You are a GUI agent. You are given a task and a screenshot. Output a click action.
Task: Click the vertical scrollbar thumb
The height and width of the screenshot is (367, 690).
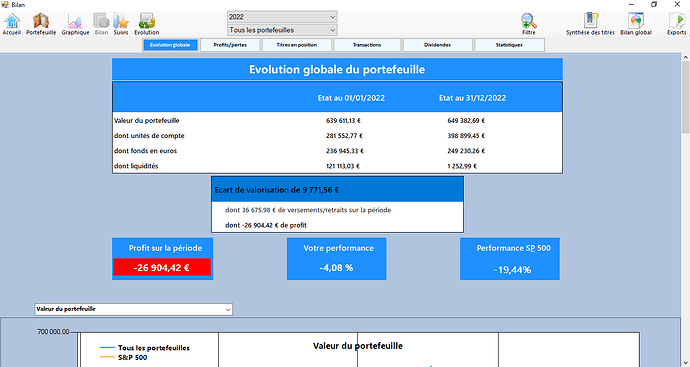coord(686,97)
